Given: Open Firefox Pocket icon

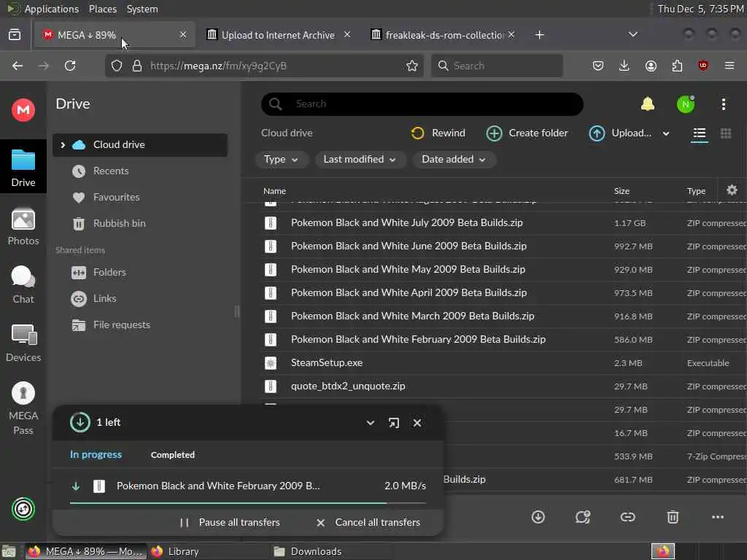Looking at the screenshot, I should [x=598, y=66].
